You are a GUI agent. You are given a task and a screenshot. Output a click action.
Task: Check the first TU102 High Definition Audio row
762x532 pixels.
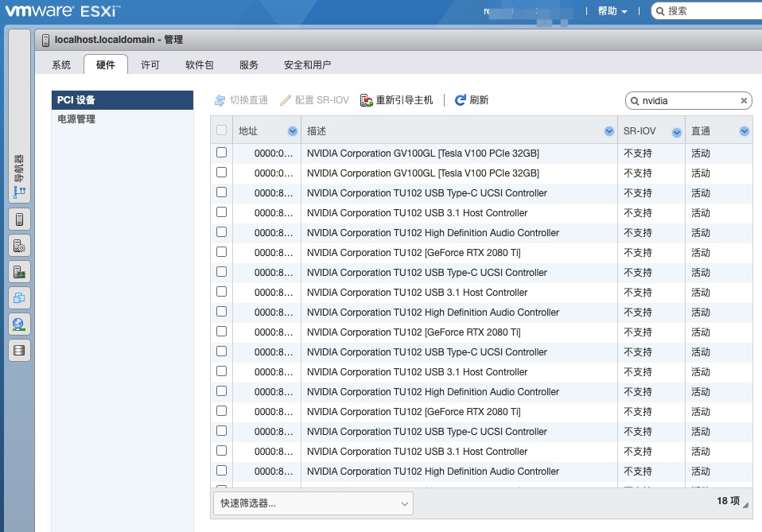tap(222, 232)
